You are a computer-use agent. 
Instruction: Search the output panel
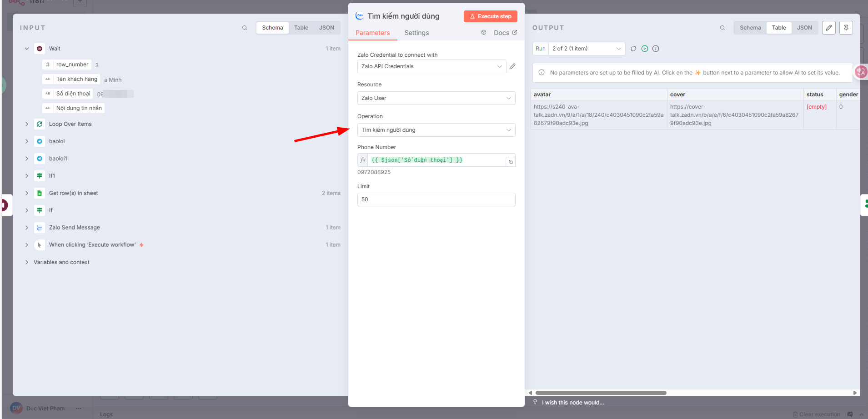[x=722, y=28]
